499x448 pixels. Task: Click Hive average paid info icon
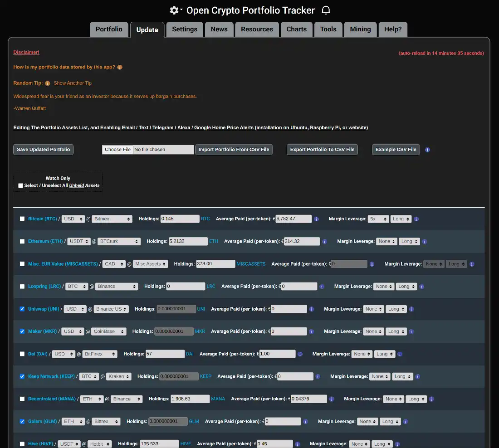pos(297,444)
